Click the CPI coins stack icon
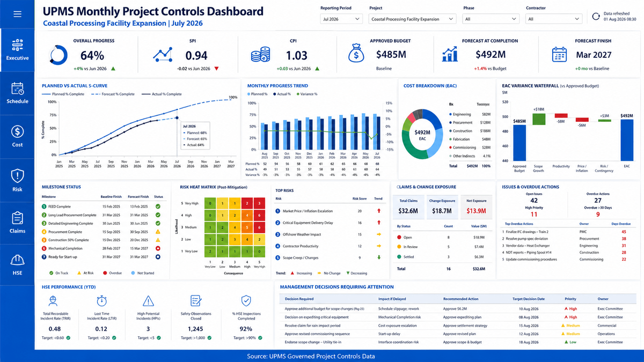This screenshot has width=644, height=362. coord(261,55)
